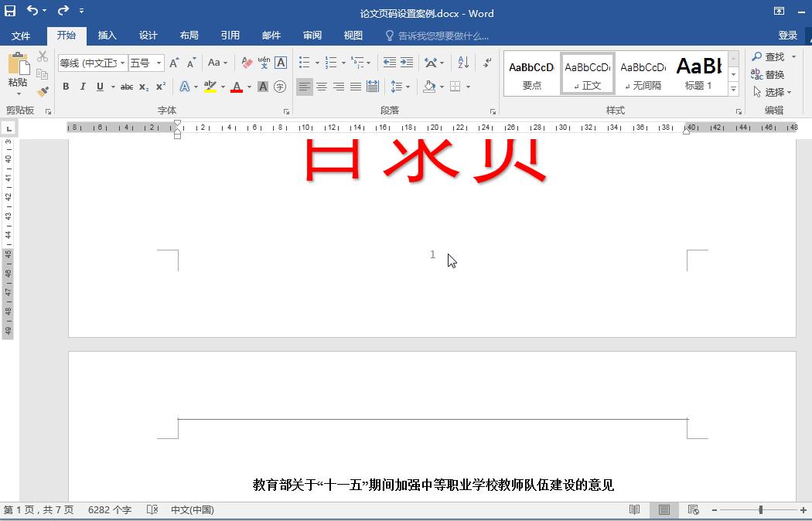Apply strikethrough to text
Screen dimensions: 812x521
click(127, 86)
